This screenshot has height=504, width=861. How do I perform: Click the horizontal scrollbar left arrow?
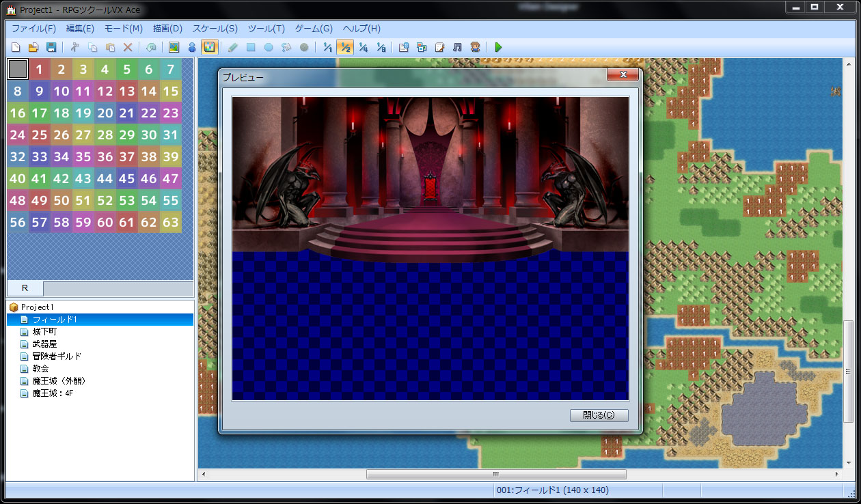point(203,474)
